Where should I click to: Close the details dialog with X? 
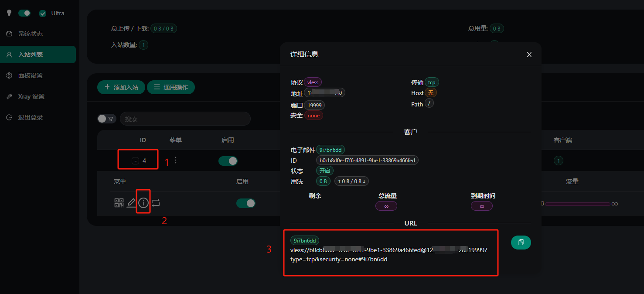(529, 55)
